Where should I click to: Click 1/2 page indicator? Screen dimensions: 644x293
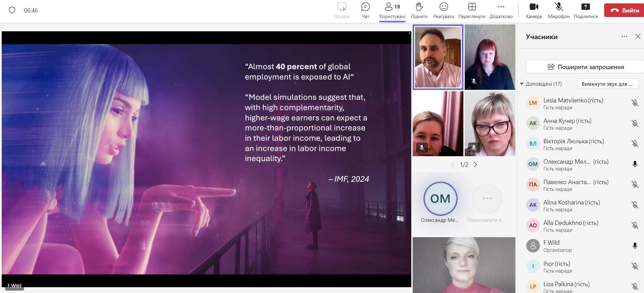coord(464,165)
